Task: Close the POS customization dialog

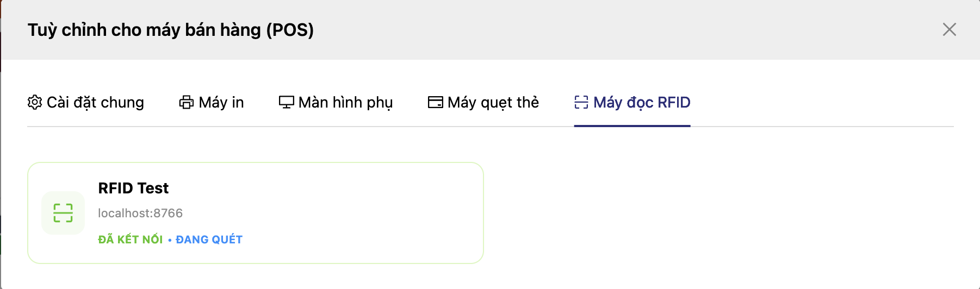Action: click(x=949, y=29)
